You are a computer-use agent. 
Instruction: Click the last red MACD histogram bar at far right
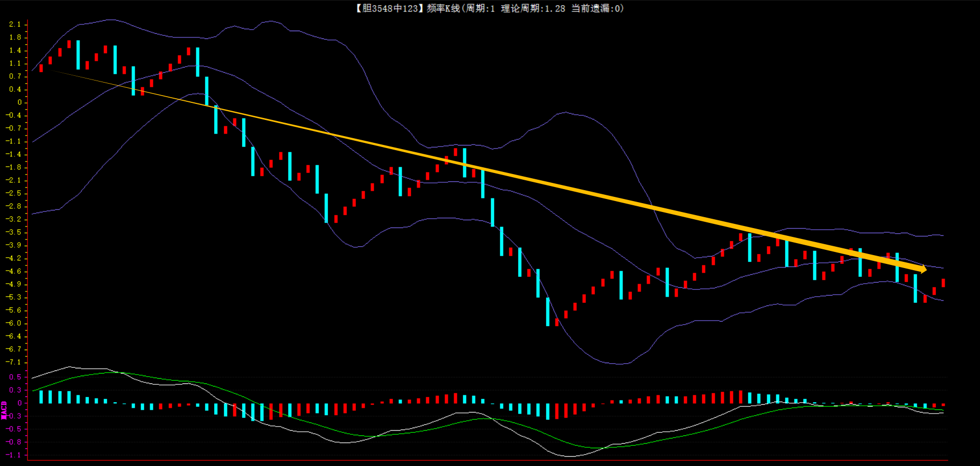coord(943,405)
